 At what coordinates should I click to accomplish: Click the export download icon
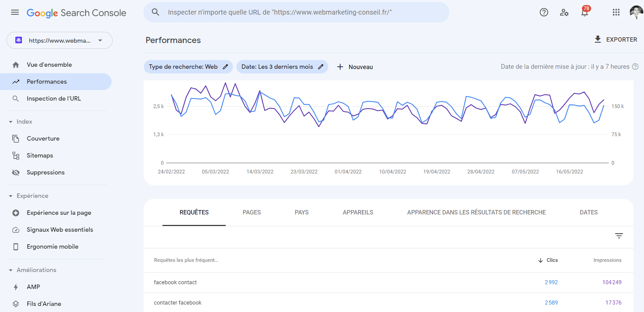coord(598,39)
